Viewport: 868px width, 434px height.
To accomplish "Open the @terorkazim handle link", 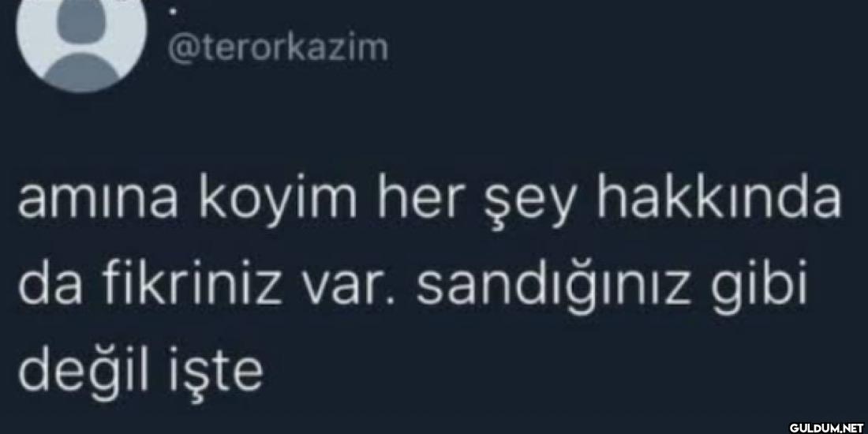I will click(x=275, y=49).
